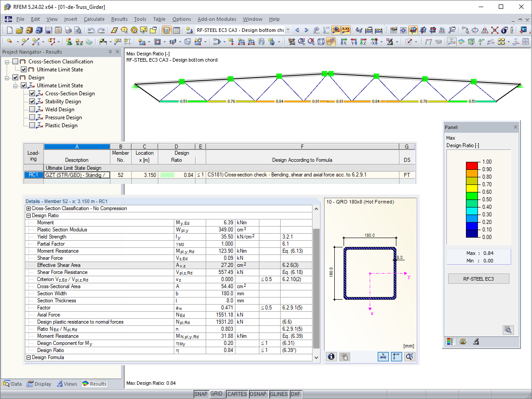Collapse Cross-Section Classification tree node
532x399 pixels.
(7, 62)
